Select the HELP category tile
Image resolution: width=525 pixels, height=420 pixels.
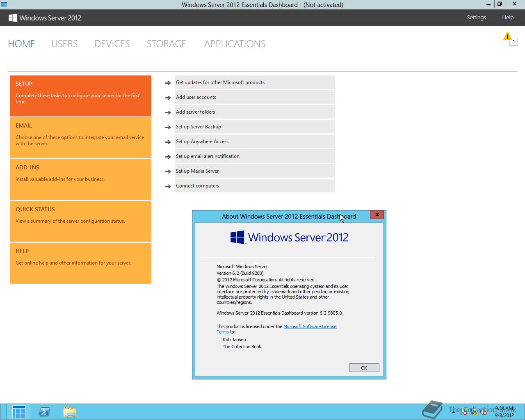(x=80, y=263)
